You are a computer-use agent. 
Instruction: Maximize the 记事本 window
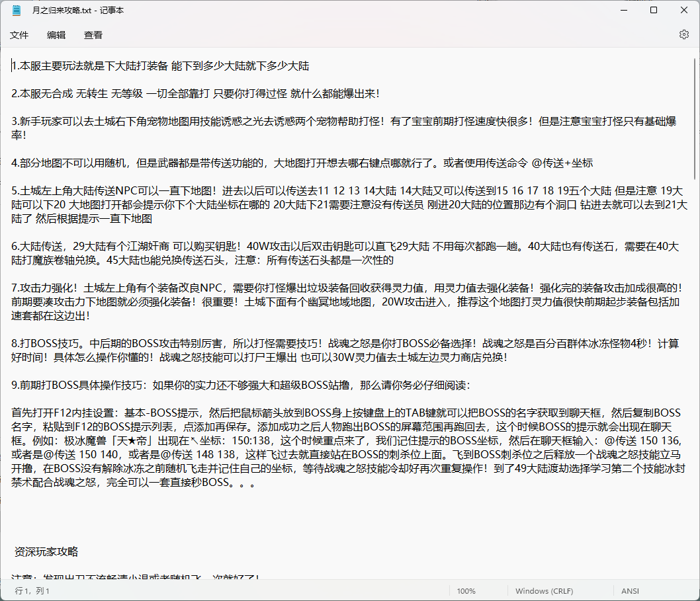pos(653,10)
